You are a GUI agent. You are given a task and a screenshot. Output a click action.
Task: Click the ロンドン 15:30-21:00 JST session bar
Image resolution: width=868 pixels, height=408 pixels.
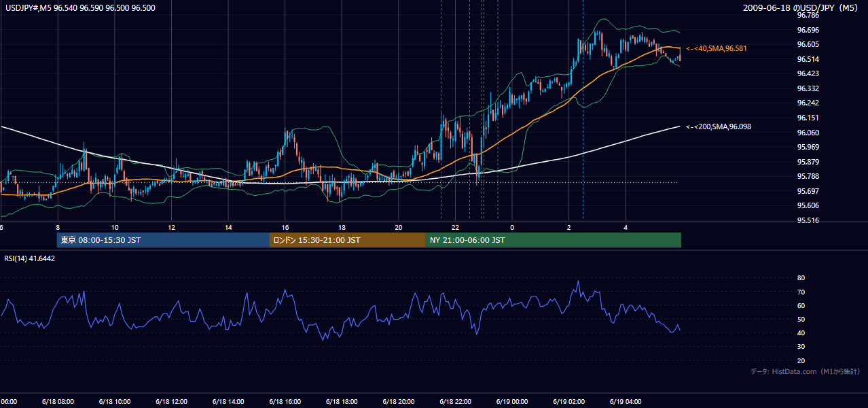pos(348,240)
